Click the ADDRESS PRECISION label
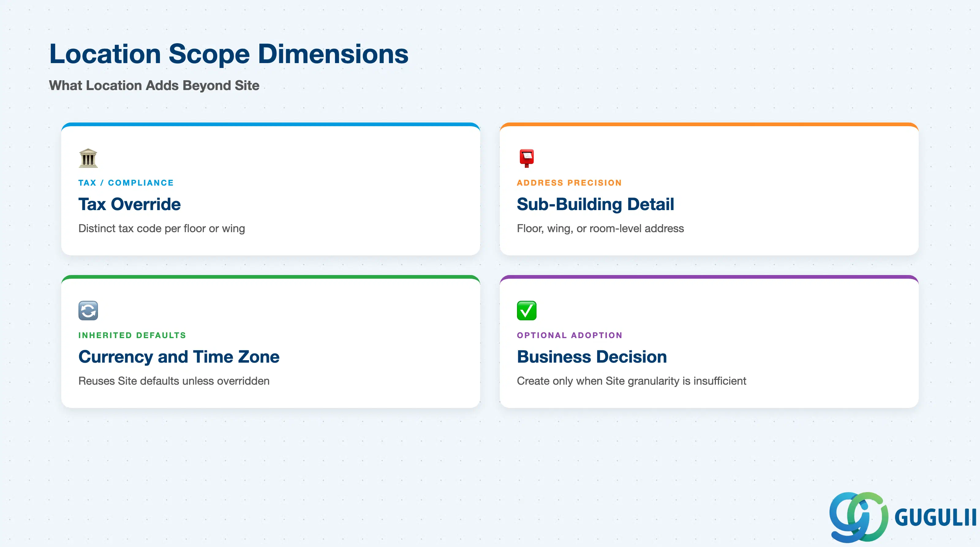 point(569,183)
